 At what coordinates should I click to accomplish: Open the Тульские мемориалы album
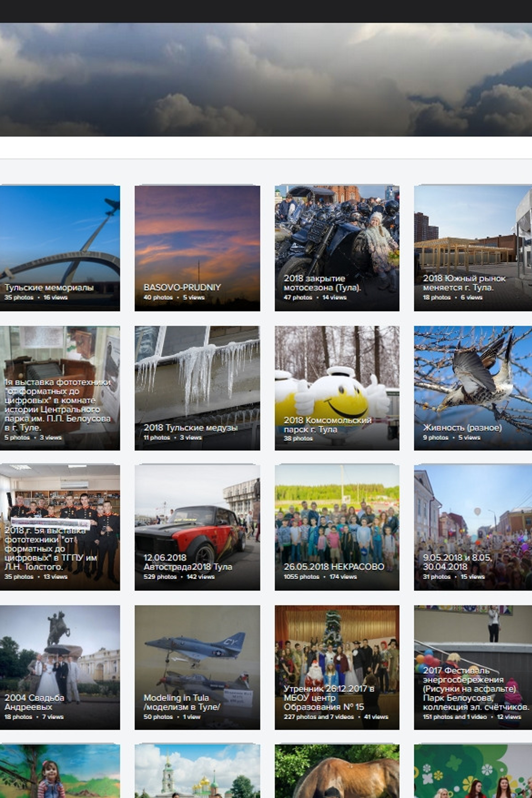pyautogui.click(x=60, y=248)
